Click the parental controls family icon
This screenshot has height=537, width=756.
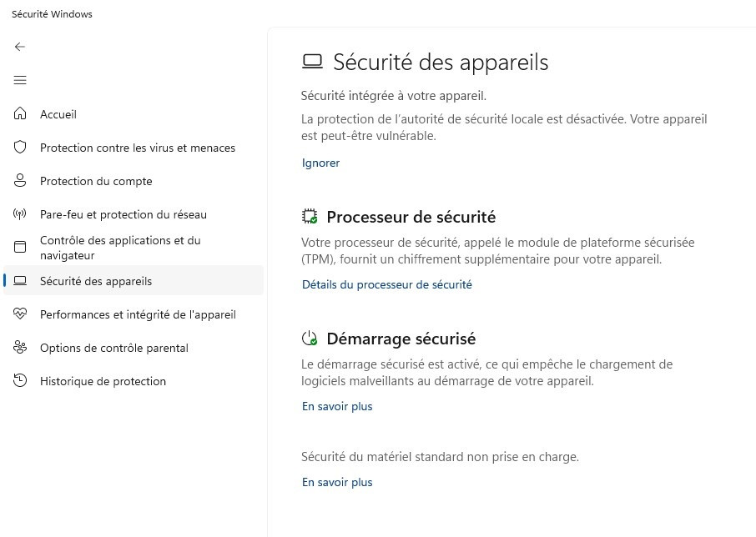[20, 348]
